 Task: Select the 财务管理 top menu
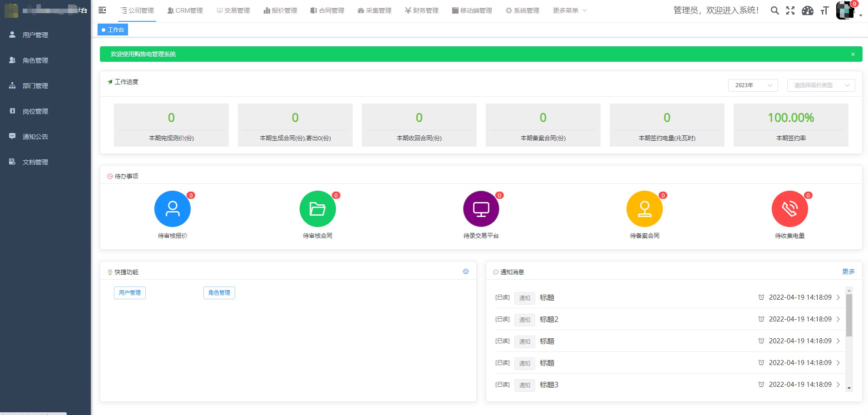(x=422, y=10)
